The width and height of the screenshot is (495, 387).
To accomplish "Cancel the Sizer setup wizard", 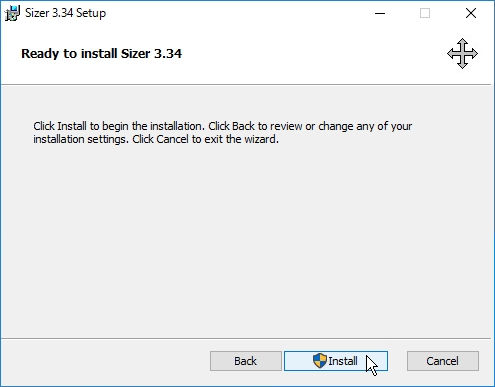I will point(443,361).
